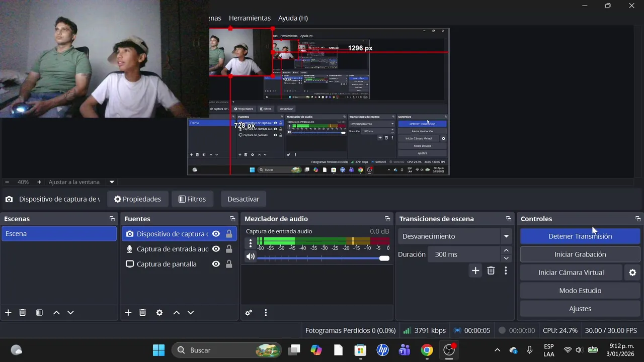The width and height of the screenshot is (644, 362).
Task: Undock the Escenas panel
Action: pos(112,219)
